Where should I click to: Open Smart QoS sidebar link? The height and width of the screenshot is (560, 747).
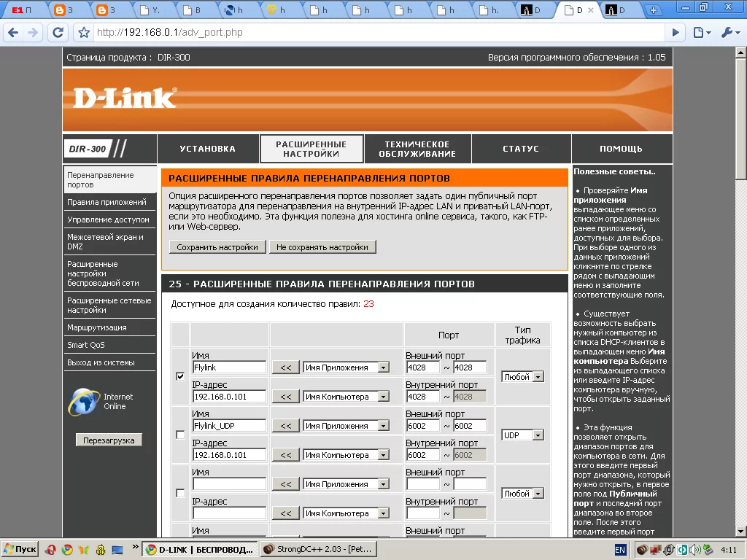(86, 345)
